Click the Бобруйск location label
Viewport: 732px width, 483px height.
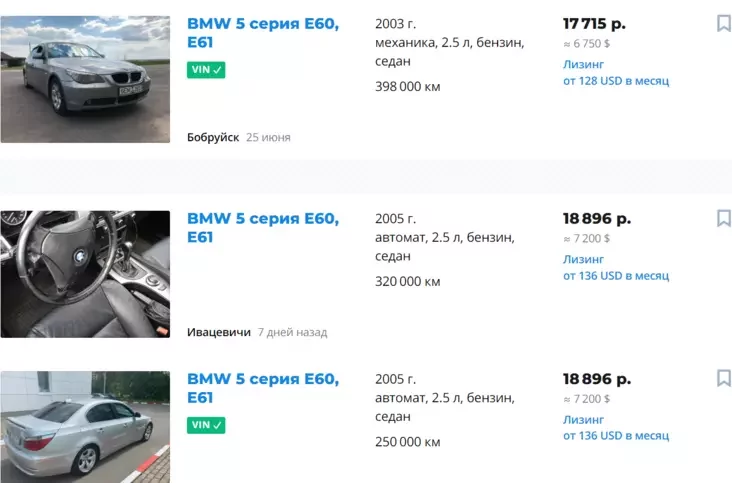pos(213,137)
